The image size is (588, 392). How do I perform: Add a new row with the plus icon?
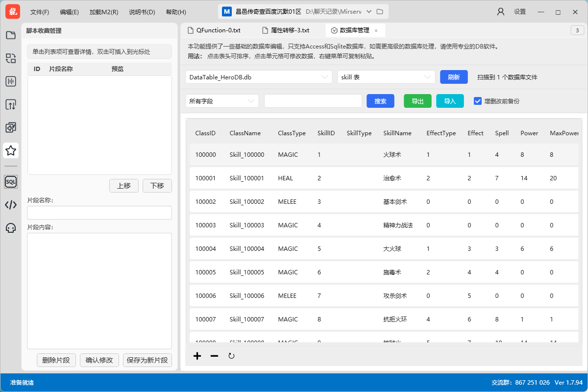[x=197, y=356]
